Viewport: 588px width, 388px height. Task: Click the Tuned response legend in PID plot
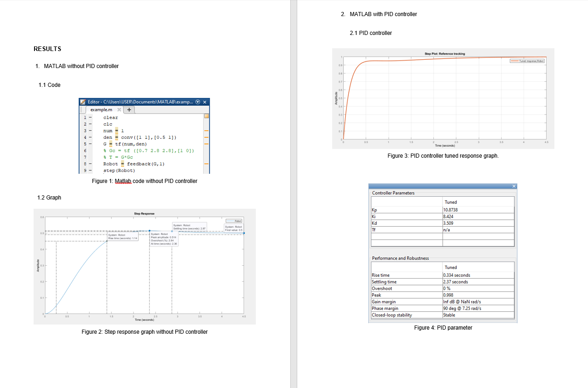click(527, 61)
